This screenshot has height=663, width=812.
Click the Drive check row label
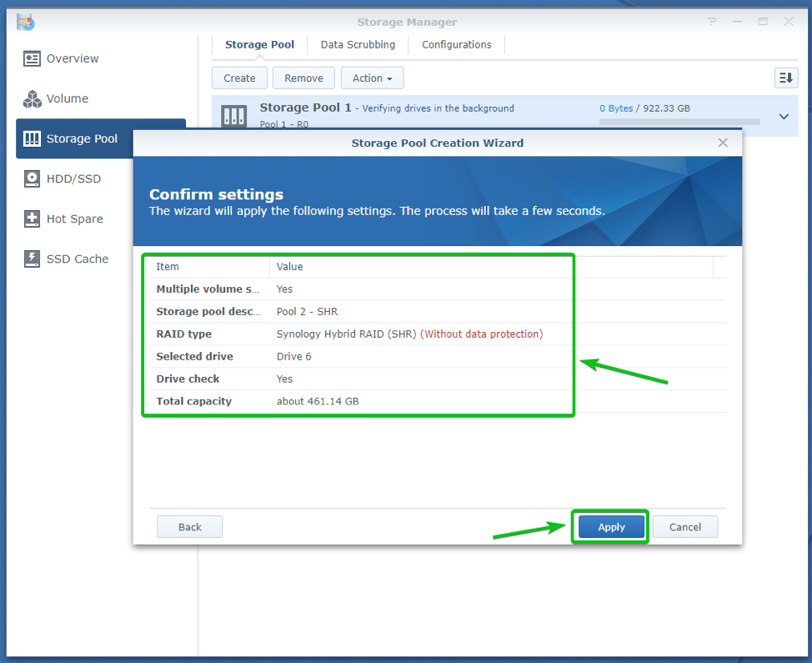click(x=188, y=379)
